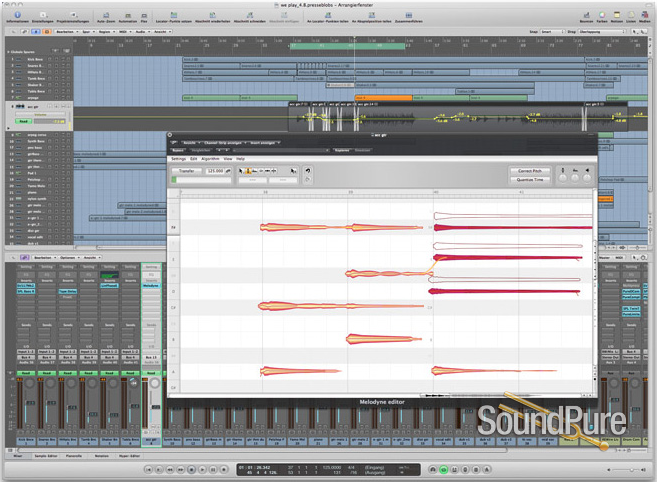The width and height of the screenshot is (657, 482).
Task: Click Correct Pitch in Melodyne
Action: click(x=530, y=171)
